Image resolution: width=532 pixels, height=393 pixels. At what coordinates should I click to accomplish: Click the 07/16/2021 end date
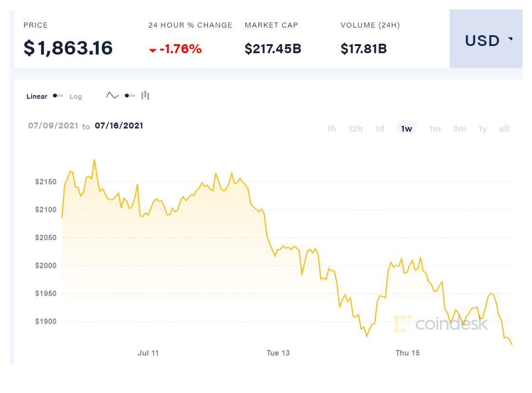coord(119,126)
